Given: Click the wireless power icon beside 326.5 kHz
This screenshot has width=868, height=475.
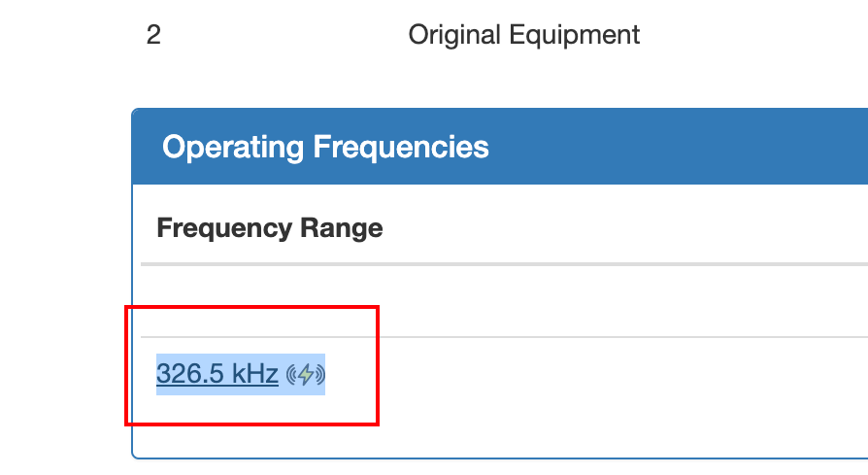Looking at the screenshot, I should tap(306, 375).
